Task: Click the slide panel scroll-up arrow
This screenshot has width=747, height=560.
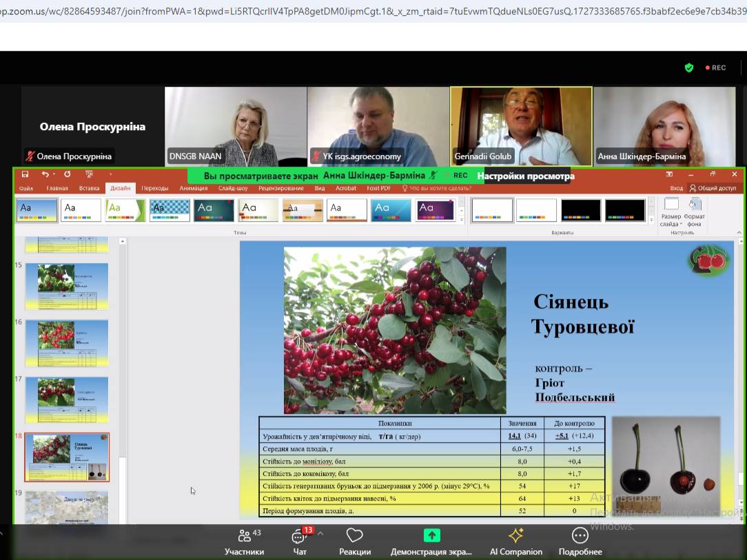Action: coord(123,242)
